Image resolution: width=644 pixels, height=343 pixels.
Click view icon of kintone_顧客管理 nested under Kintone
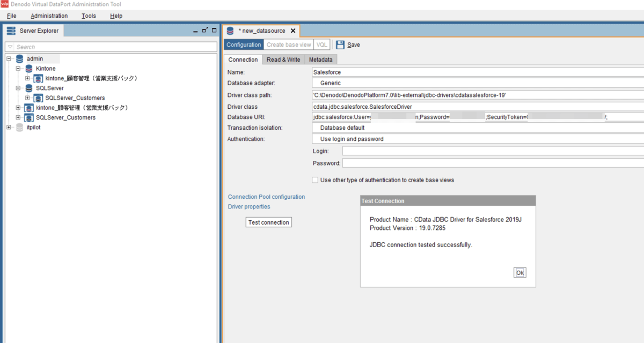[x=38, y=78]
